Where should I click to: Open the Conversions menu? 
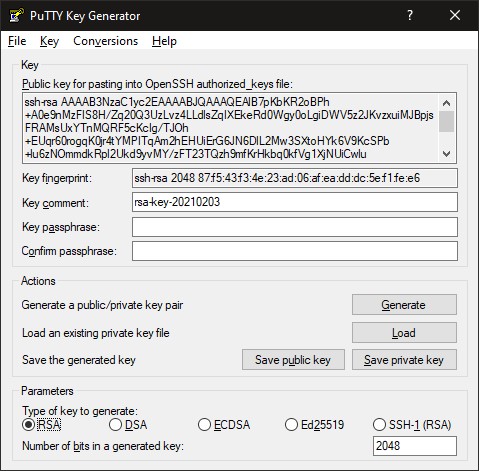(105, 41)
